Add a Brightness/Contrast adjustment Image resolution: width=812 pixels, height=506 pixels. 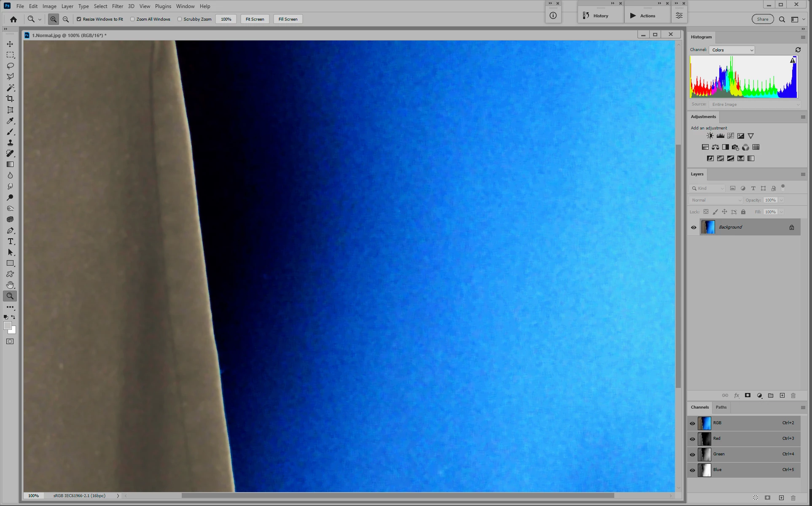click(x=710, y=136)
